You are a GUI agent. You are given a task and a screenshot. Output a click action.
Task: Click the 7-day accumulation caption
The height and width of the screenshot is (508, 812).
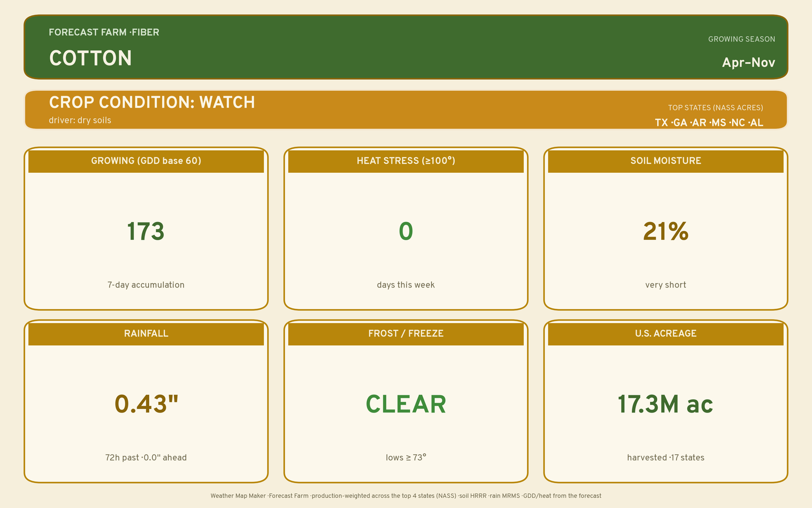click(146, 285)
